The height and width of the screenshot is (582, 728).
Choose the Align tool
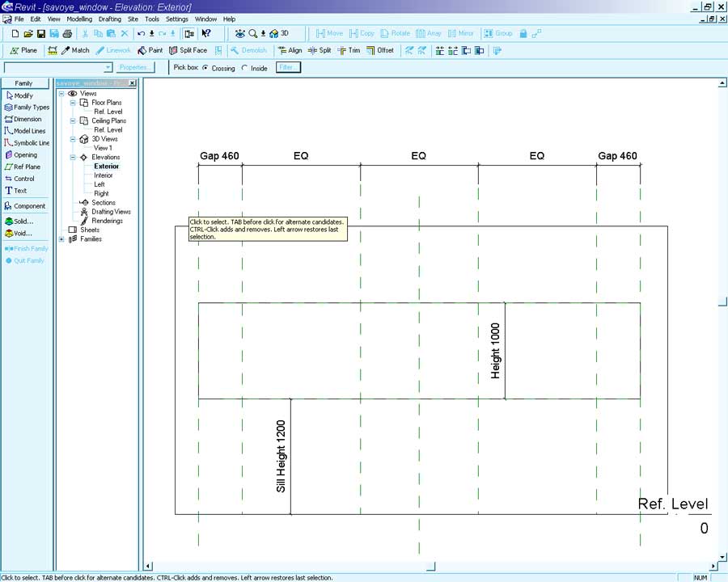coord(289,50)
